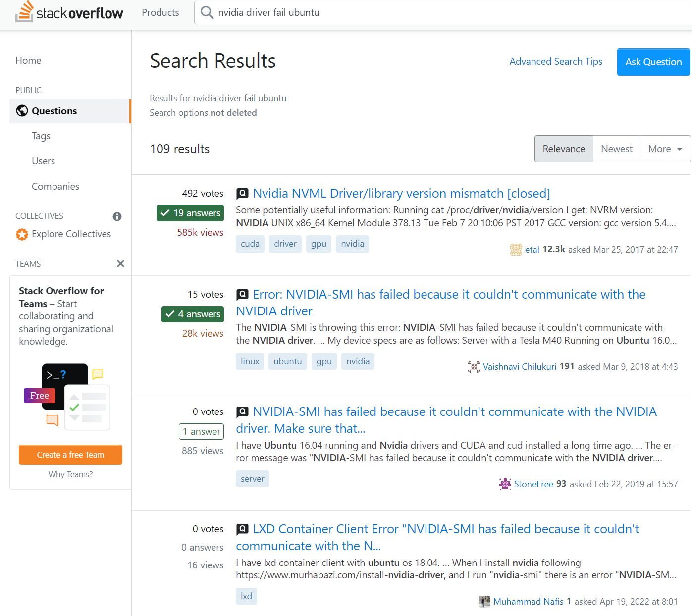Image resolution: width=692 pixels, height=616 pixels.
Task: Open Companies in sidebar
Action: (x=55, y=187)
